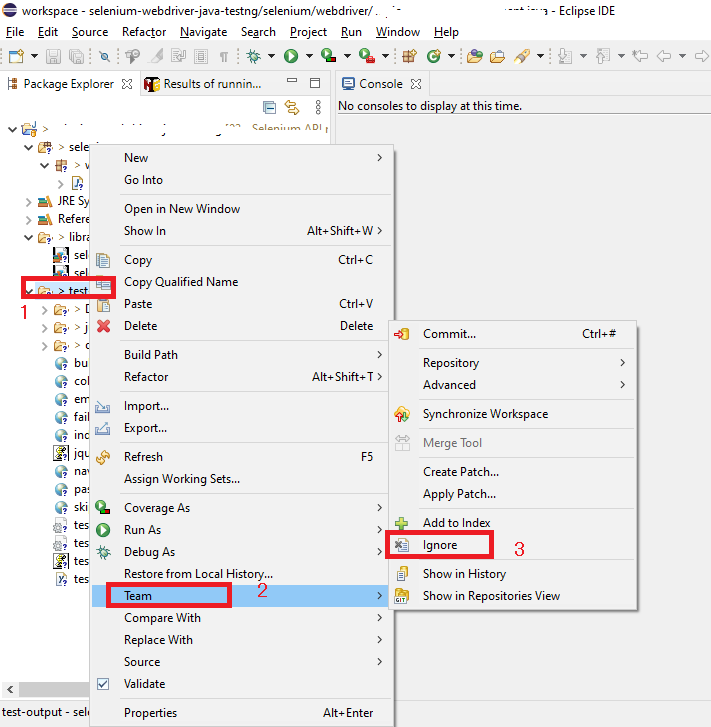Collapse the root project tree node
The height and width of the screenshot is (727, 711).
[x=13, y=129]
